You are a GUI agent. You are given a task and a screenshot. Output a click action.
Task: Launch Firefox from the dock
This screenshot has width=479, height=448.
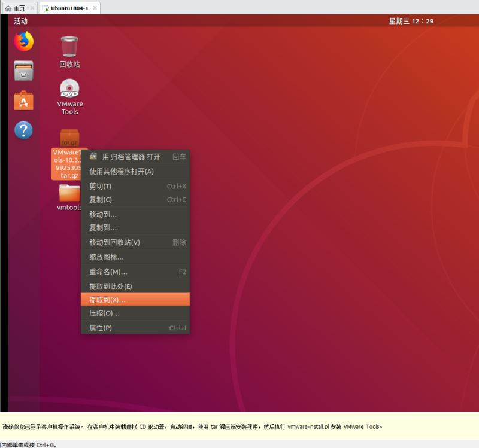(x=23, y=41)
